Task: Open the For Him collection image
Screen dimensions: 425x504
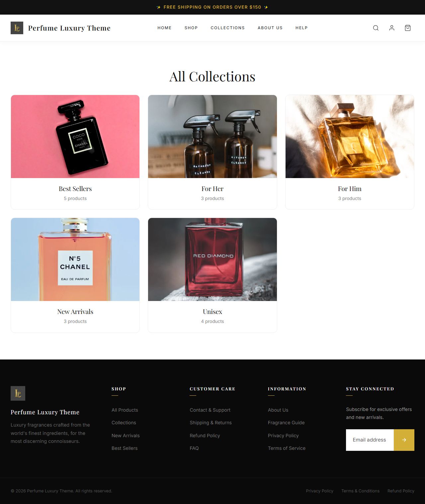Action: click(x=350, y=137)
